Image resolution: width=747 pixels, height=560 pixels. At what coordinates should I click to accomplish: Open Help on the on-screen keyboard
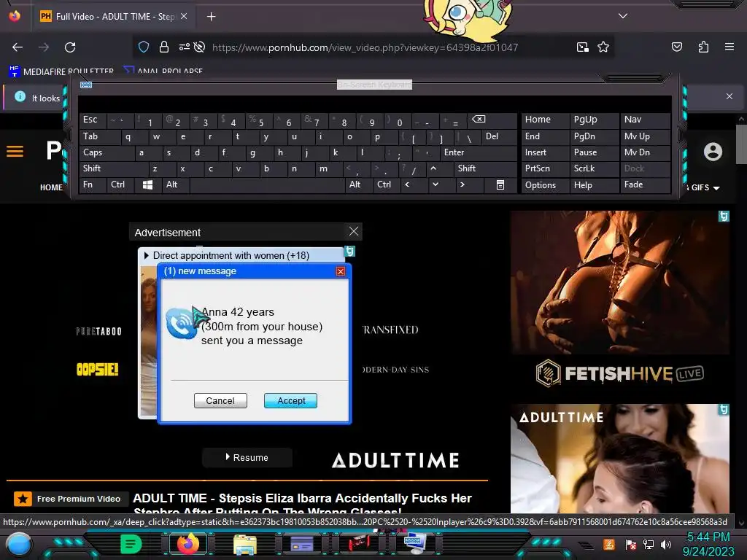tap(594, 184)
